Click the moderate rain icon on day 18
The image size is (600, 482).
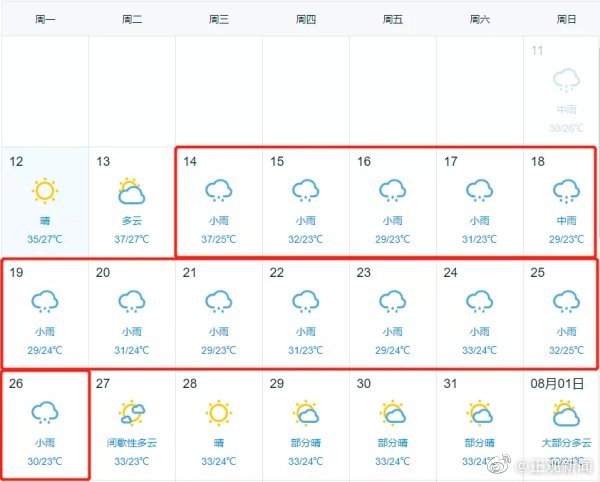click(566, 191)
